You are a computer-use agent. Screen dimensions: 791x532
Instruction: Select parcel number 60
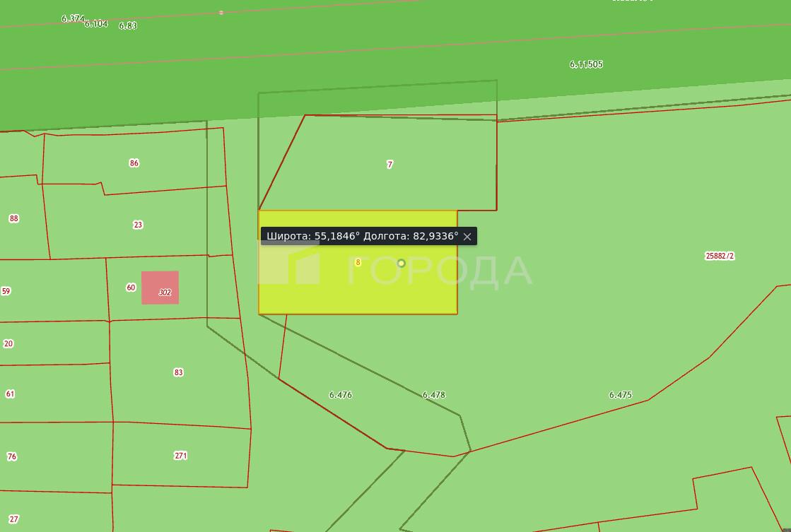[x=131, y=288]
